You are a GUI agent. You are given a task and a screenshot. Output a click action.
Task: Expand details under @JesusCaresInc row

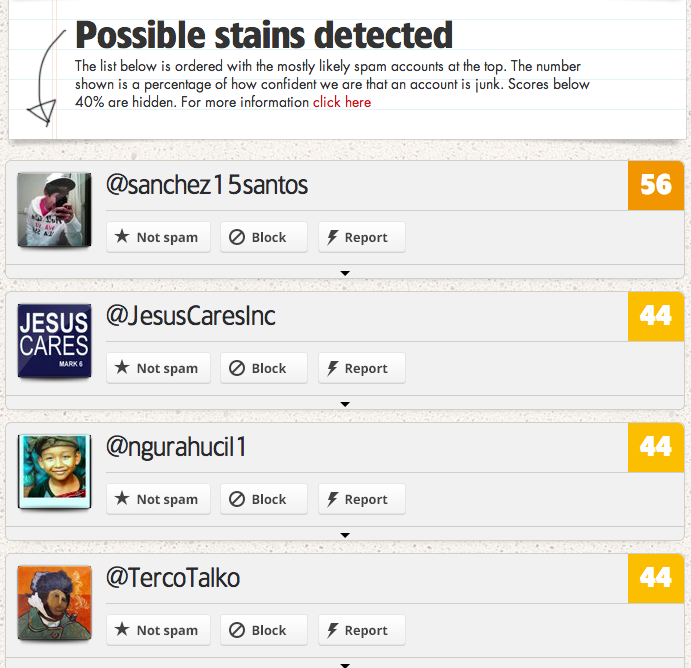(x=345, y=404)
